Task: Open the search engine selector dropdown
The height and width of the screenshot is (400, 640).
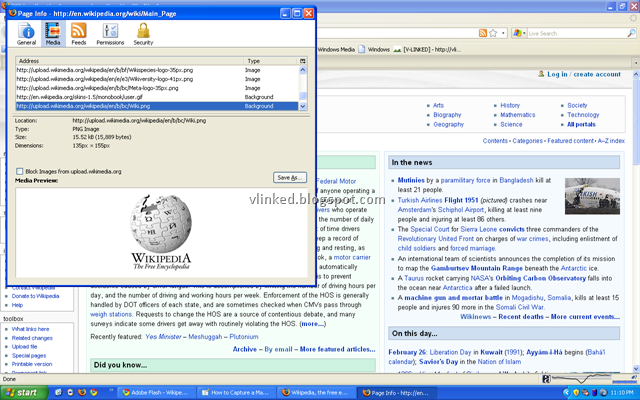Action: pos(519,33)
